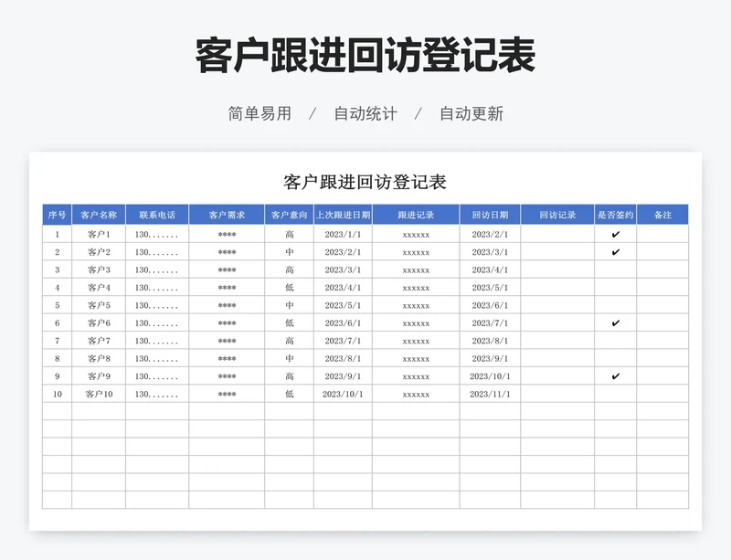Select cell 客户9
731x560 pixels.
pos(99,375)
